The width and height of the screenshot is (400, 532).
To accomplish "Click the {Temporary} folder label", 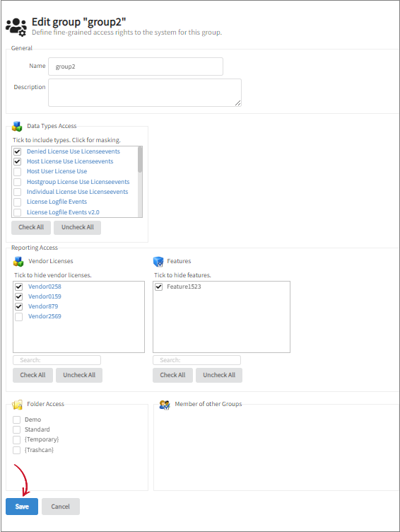I will click(42, 439).
